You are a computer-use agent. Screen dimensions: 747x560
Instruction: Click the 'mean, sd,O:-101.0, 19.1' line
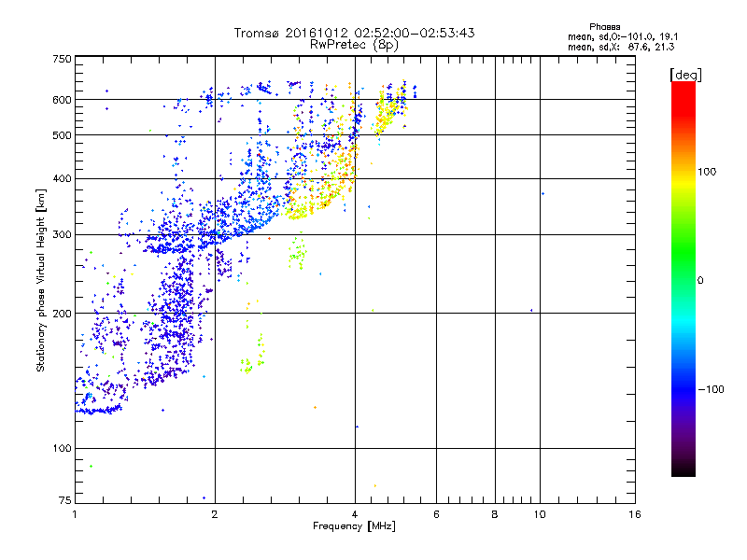(623, 36)
